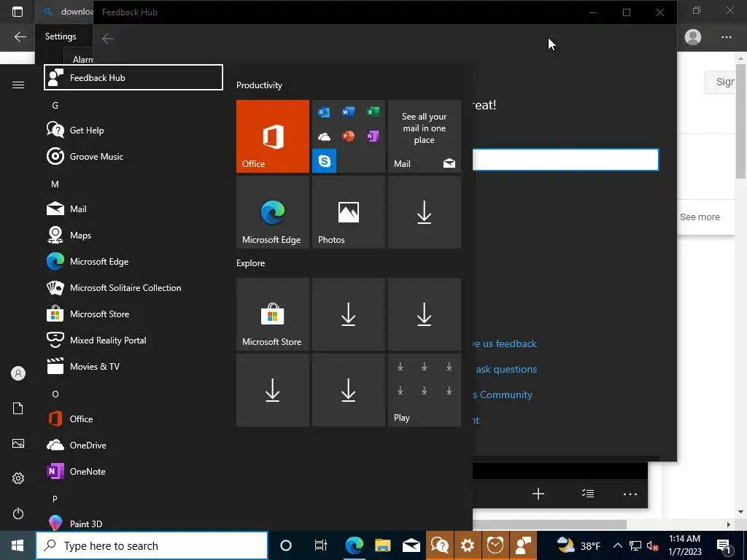This screenshot has height=560, width=747.
Task: Switch to Alarms & Clock on taskbar
Action: [495, 545]
